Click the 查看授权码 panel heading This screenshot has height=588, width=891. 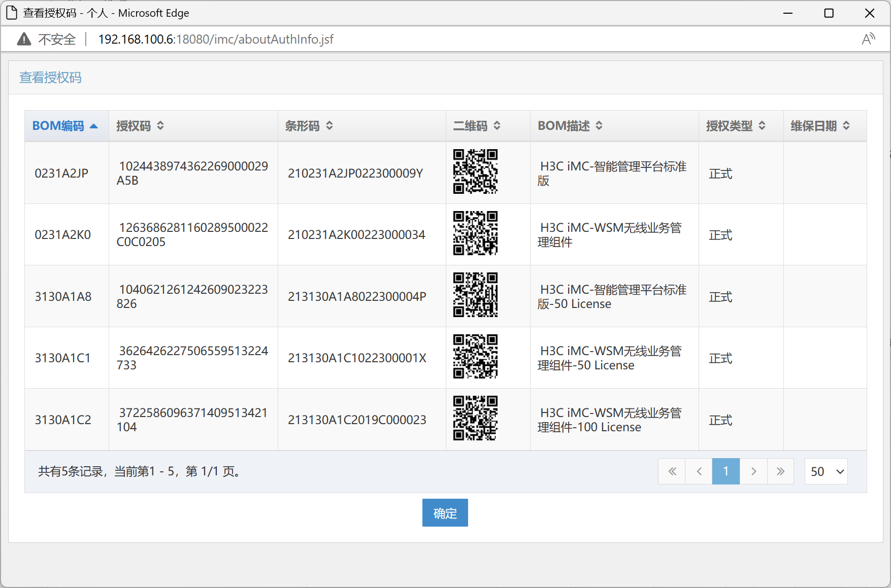point(50,77)
